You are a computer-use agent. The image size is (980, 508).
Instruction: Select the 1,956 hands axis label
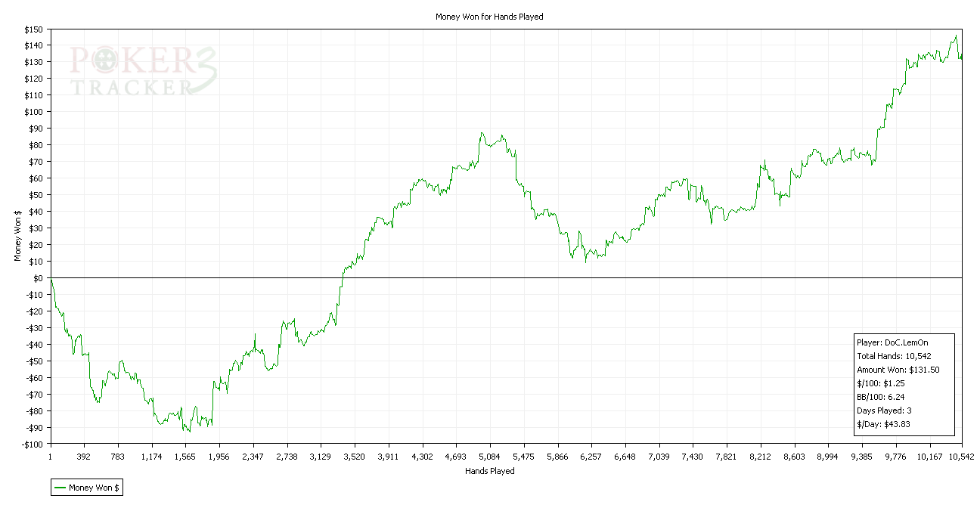click(x=219, y=457)
